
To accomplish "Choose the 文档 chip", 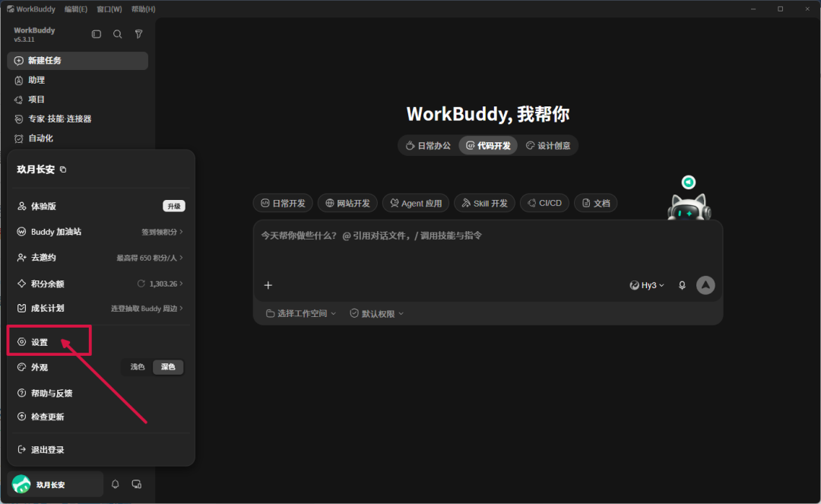I will [596, 203].
